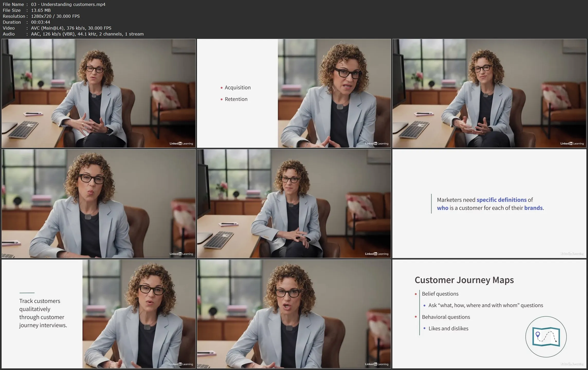Click LinkedIn Learning logo in top-right thumbnail

click(572, 143)
